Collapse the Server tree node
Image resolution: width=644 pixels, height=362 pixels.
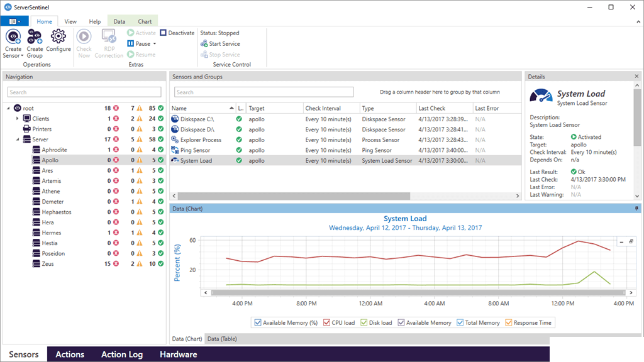point(17,140)
